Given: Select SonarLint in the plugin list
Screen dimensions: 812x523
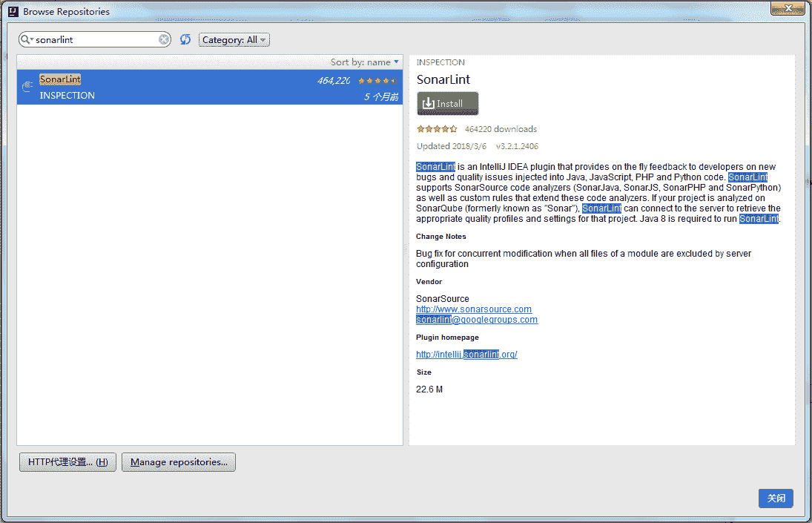Looking at the screenshot, I should click(x=210, y=87).
